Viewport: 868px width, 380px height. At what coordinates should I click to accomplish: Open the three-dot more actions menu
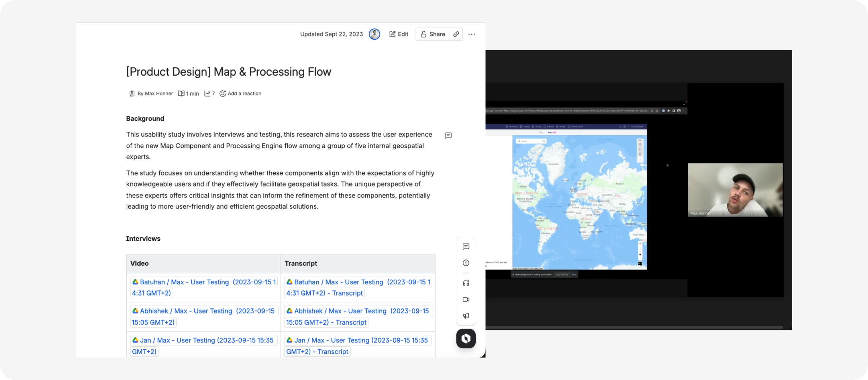(471, 34)
